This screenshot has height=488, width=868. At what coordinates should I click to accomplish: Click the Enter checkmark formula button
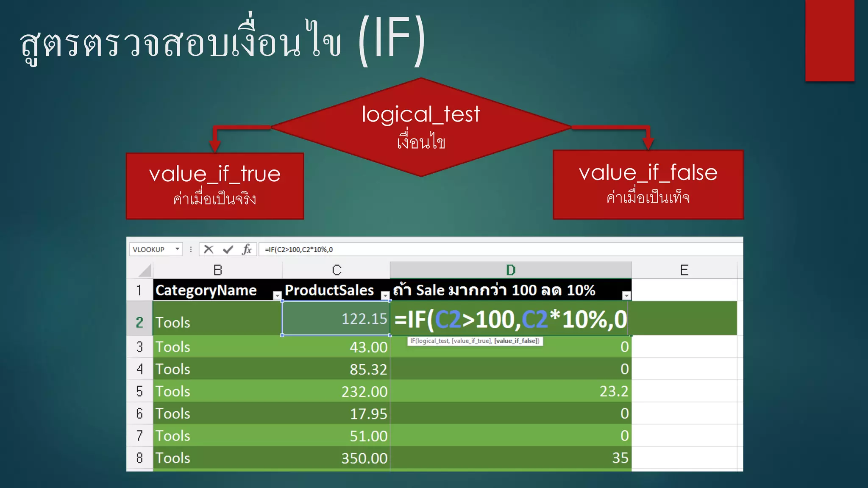click(228, 249)
